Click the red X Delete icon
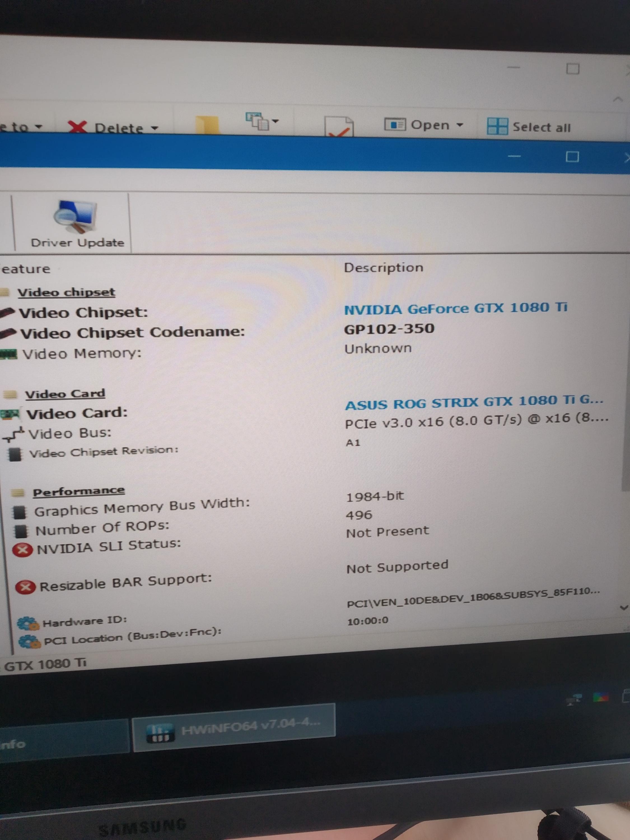This screenshot has width=630, height=840. click(77, 127)
